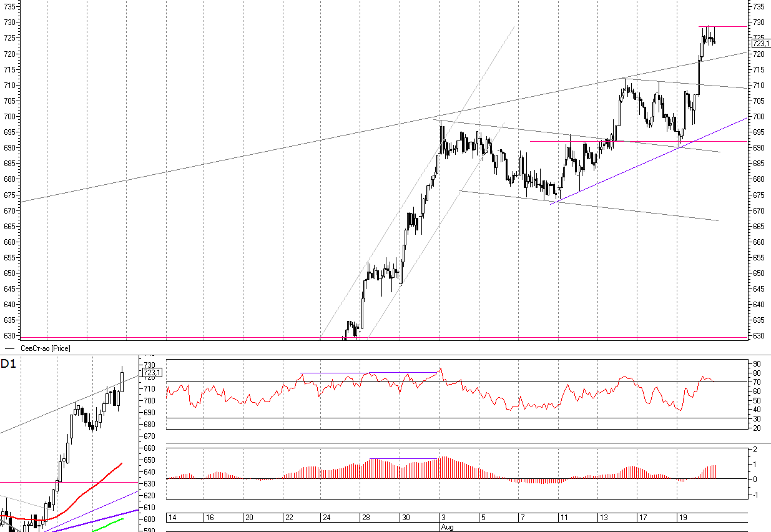The image size is (771, 532).
Task: Select the purple line above the histogram bars
Action: click(403, 459)
